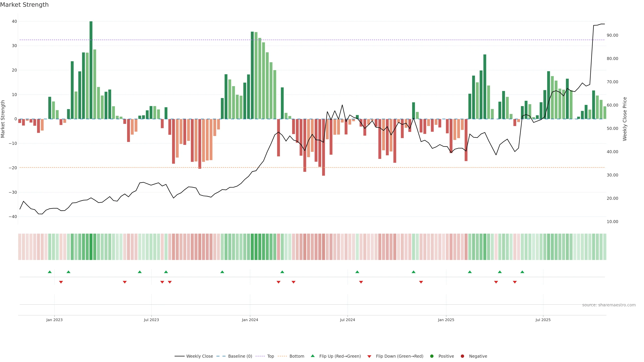Click the Jan 2024 x-axis label
The height and width of the screenshot is (362, 644).
(x=250, y=320)
